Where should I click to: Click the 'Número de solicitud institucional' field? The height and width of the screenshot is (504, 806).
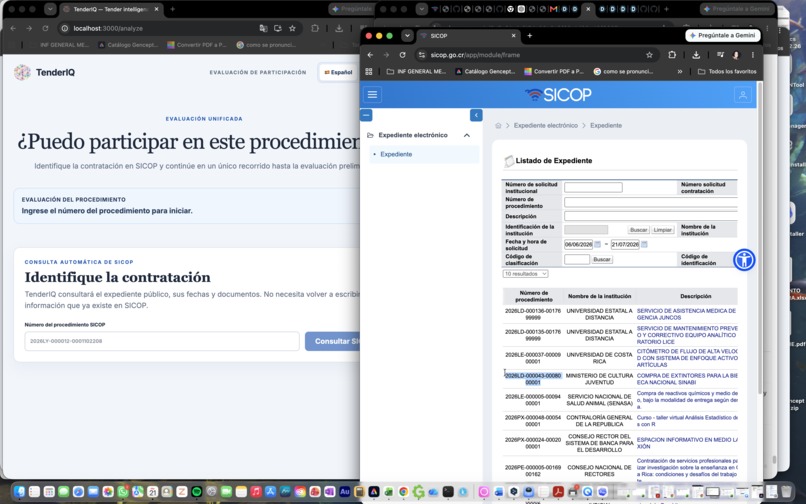click(x=593, y=188)
